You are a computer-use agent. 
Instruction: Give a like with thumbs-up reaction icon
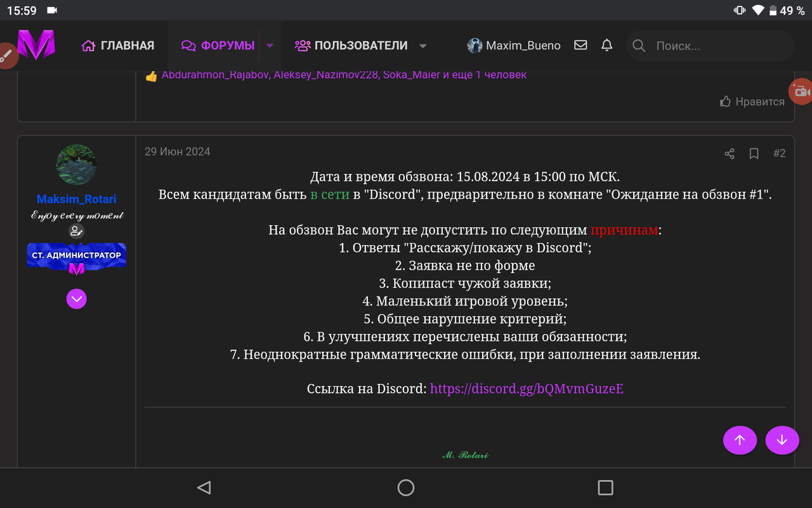(151, 74)
